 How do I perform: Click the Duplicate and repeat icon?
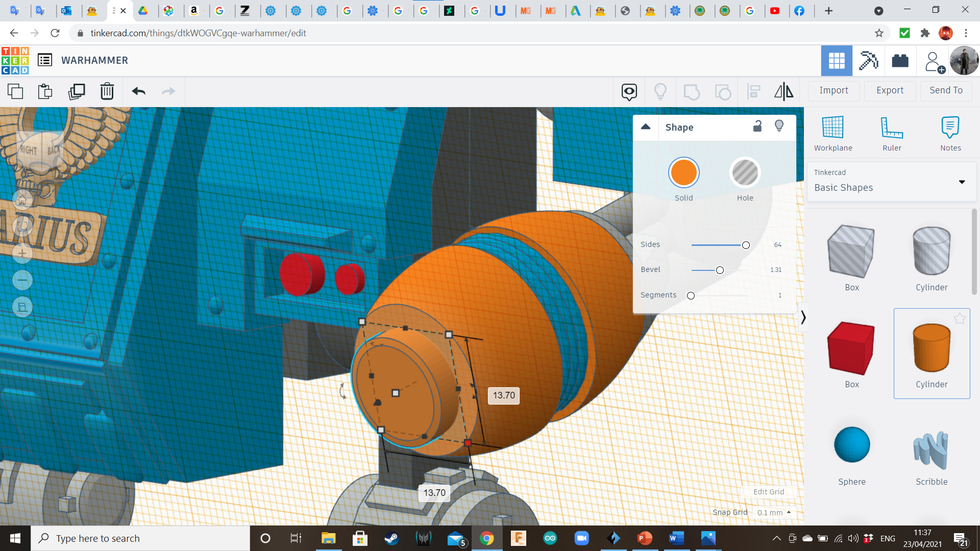77,91
